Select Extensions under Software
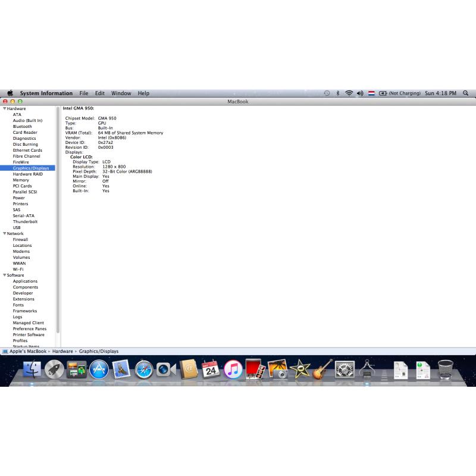476x476 pixels. pos(23,299)
